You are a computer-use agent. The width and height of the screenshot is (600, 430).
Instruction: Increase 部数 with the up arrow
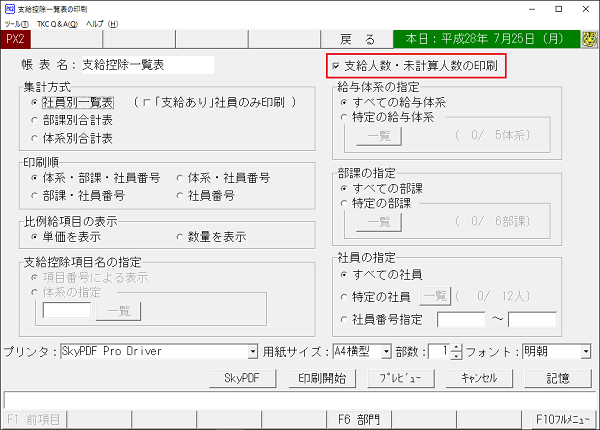pyautogui.click(x=456, y=348)
